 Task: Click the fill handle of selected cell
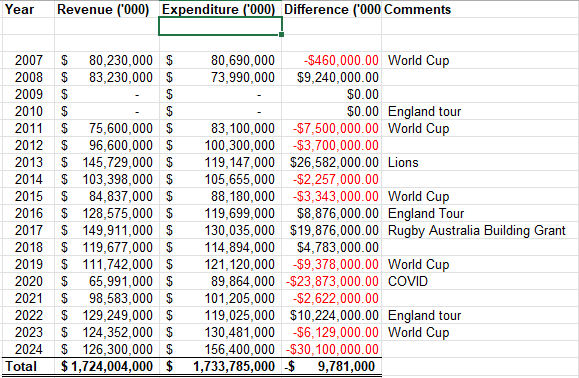click(281, 34)
